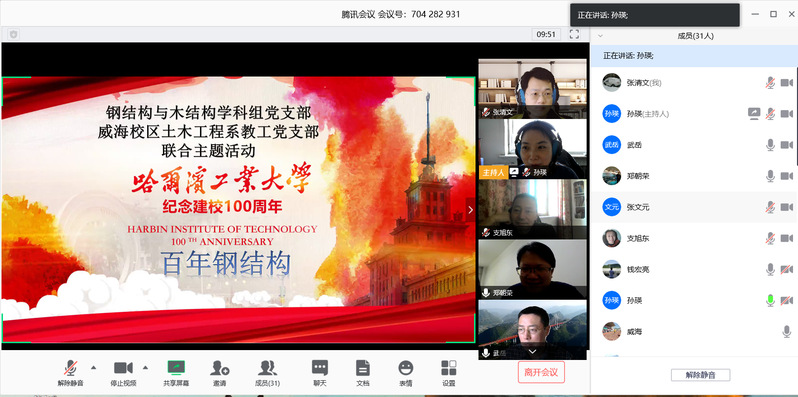Expand the video options arrow beside 停止视频
This screenshot has width=798, height=397.
coord(146,367)
